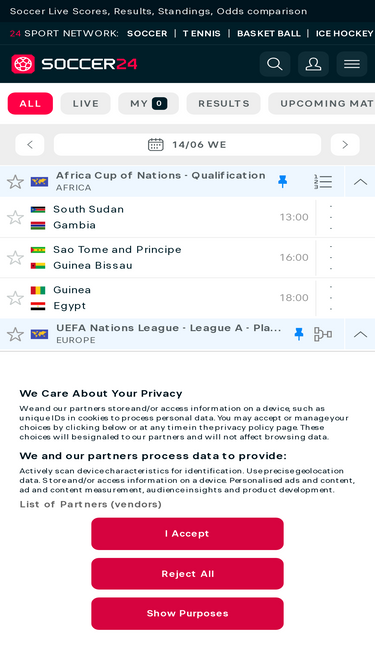375x667 pixels.
Task: Open List of Partners (vendors) link
Action: pyautogui.click(x=91, y=505)
